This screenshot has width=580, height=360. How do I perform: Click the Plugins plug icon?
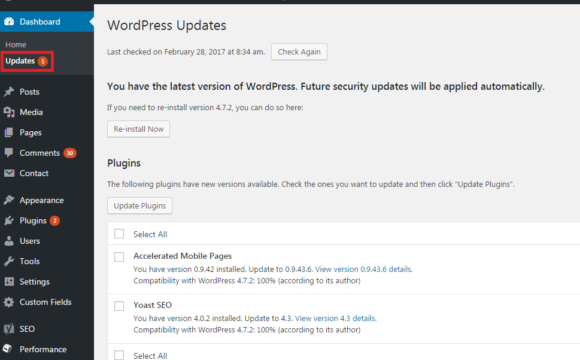click(x=9, y=221)
